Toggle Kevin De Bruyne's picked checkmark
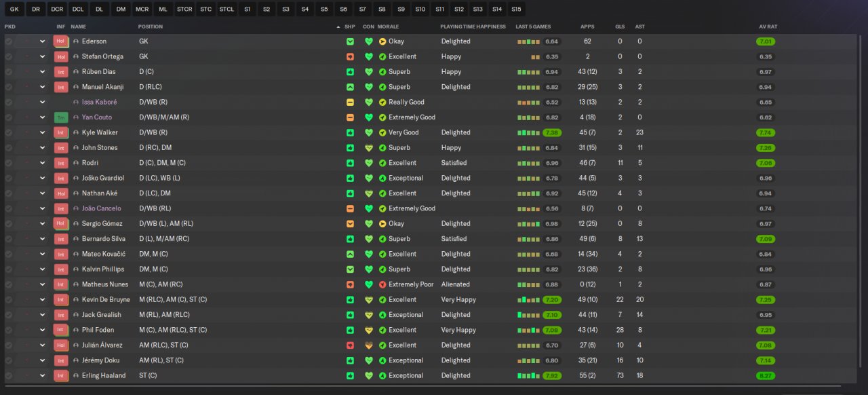This screenshot has height=395, width=868. point(9,299)
